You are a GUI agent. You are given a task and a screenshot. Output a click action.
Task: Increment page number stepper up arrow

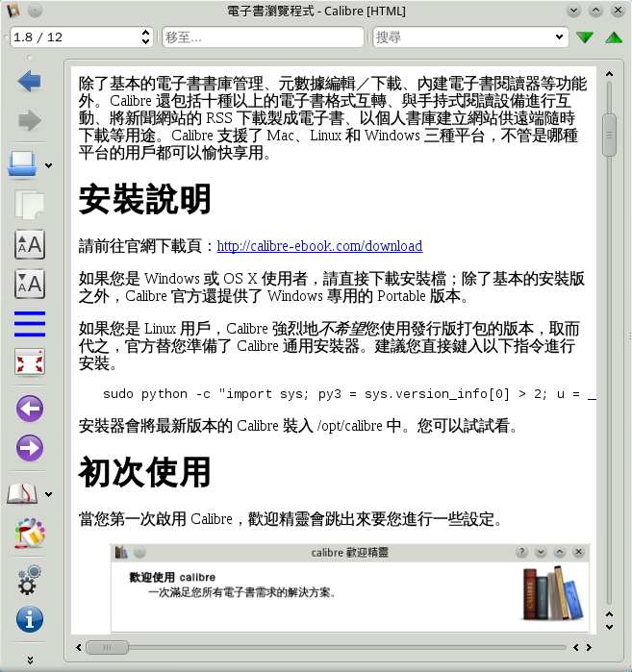146,33
